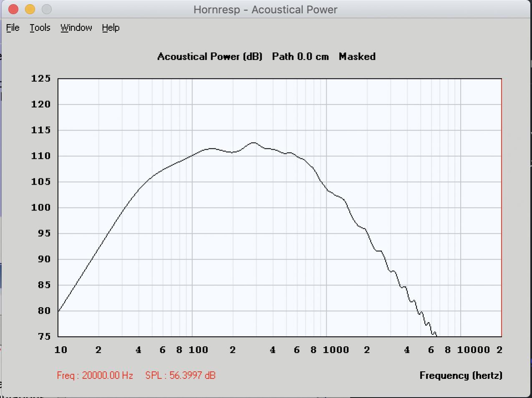Click the 100 value on the vertical axis
This screenshot has width=532, height=398.
point(41,208)
